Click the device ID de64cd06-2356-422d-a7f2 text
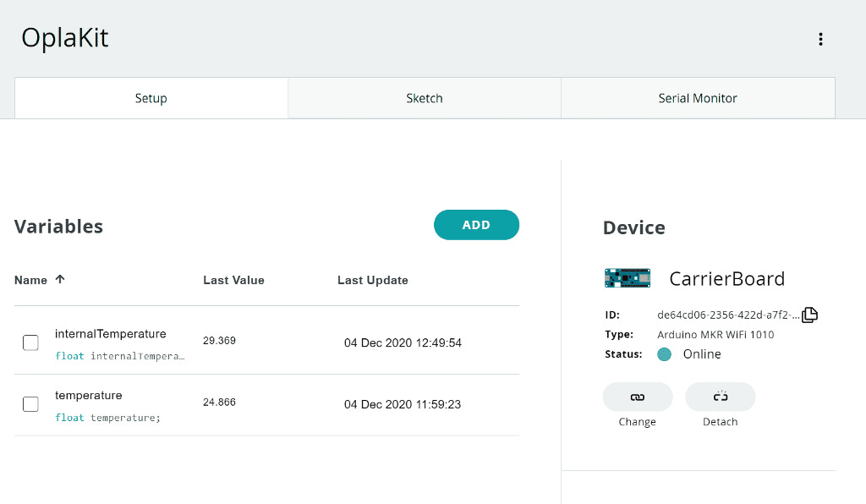 tap(728, 315)
